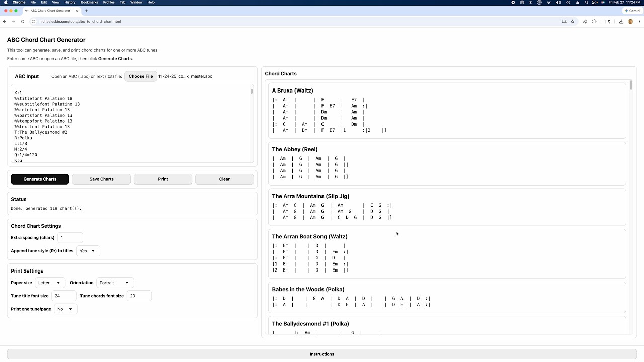Click the Extra spacing (chars) input
Image resolution: width=644 pixels, height=362 pixels.
pyautogui.click(x=70, y=237)
